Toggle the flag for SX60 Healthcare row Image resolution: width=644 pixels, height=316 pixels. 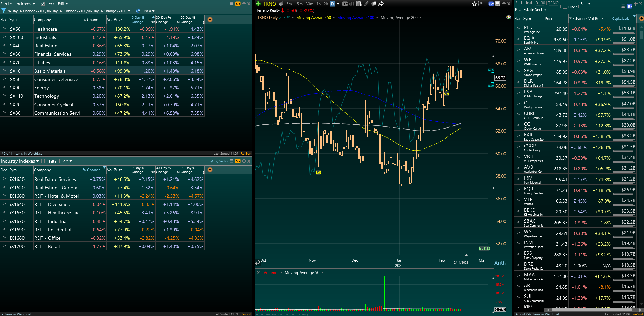pyautogui.click(x=4, y=29)
